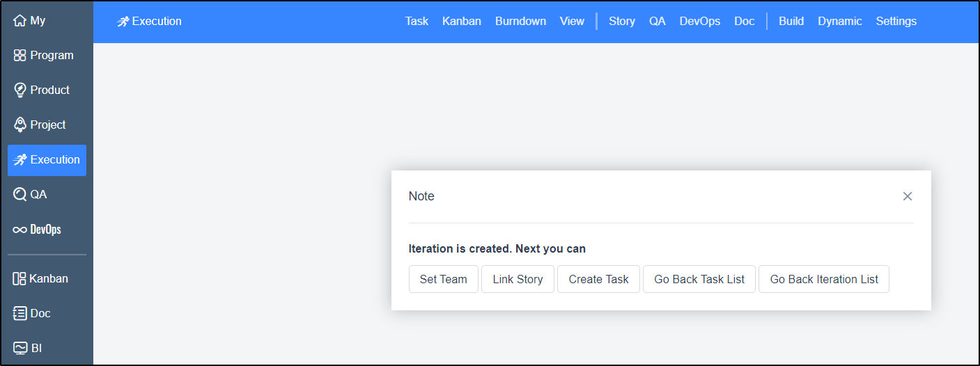Click the Create Task button
This screenshot has width=980, height=366.
click(x=598, y=279)
